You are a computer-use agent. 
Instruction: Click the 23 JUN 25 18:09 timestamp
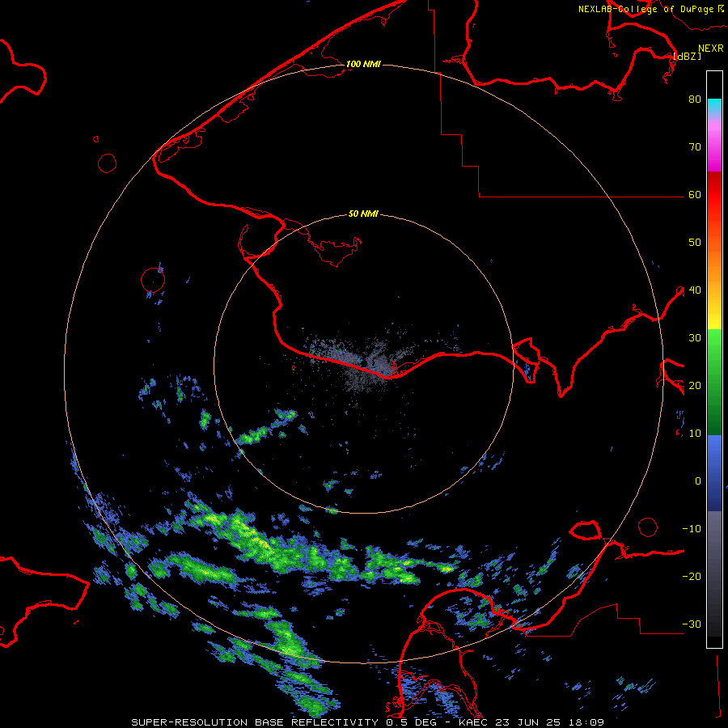point(550,722)
